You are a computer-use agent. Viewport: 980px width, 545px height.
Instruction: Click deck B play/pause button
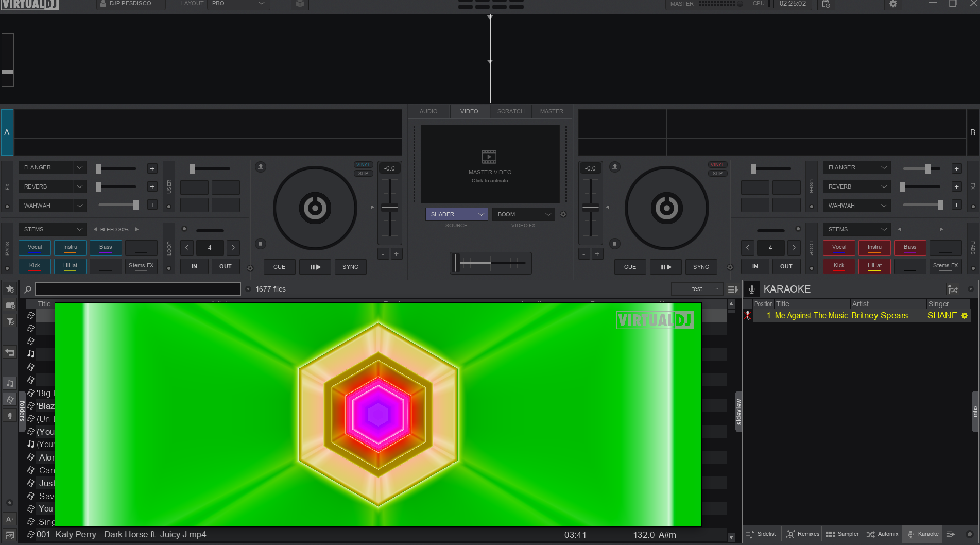666,267
